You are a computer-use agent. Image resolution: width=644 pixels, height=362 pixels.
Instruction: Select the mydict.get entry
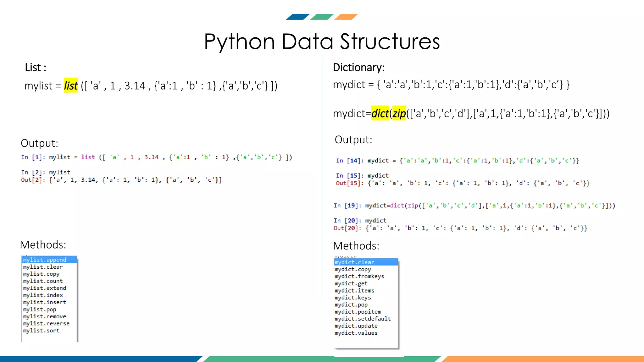coord(351,283)
